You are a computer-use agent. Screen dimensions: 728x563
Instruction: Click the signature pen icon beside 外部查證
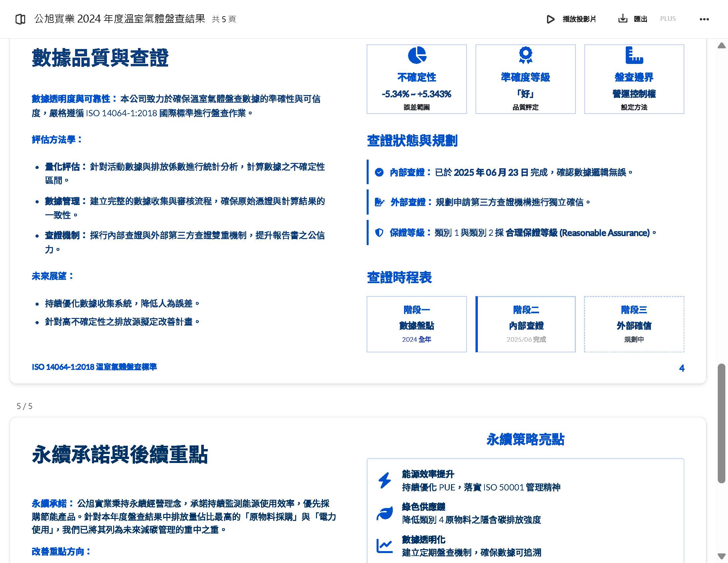click(379, 202)
